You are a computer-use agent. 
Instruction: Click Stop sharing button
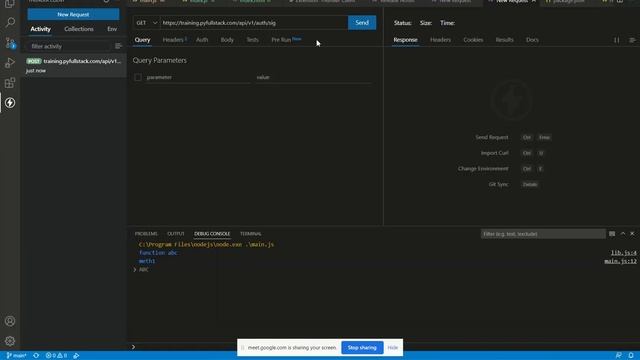point(362,348)
